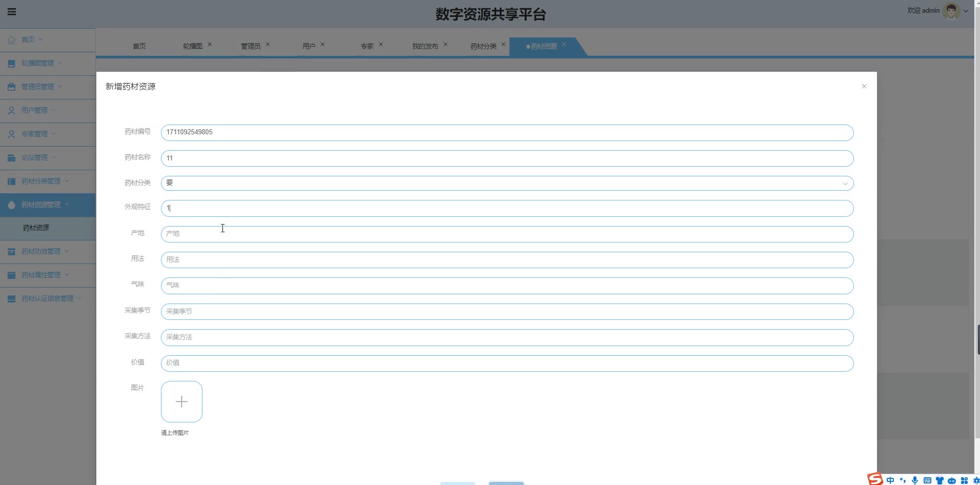This screenshot has height=485, width=980.
Task: Click the 请上传图片 hint text
Action: coord(175,433)
